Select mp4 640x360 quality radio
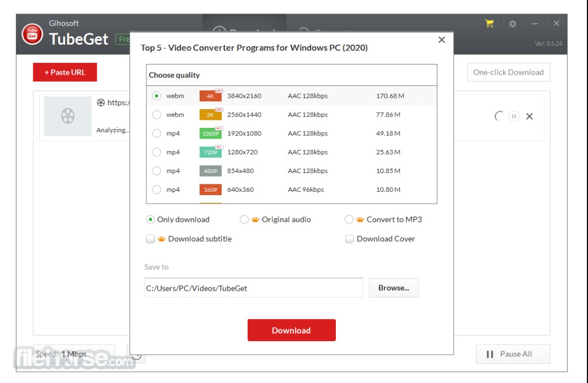This screenshot has height=383, width=588. tap(157, 190)
